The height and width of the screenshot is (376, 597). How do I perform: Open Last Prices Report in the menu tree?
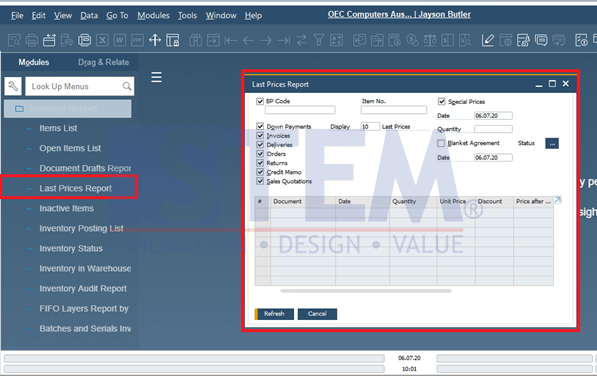[75, 188]
